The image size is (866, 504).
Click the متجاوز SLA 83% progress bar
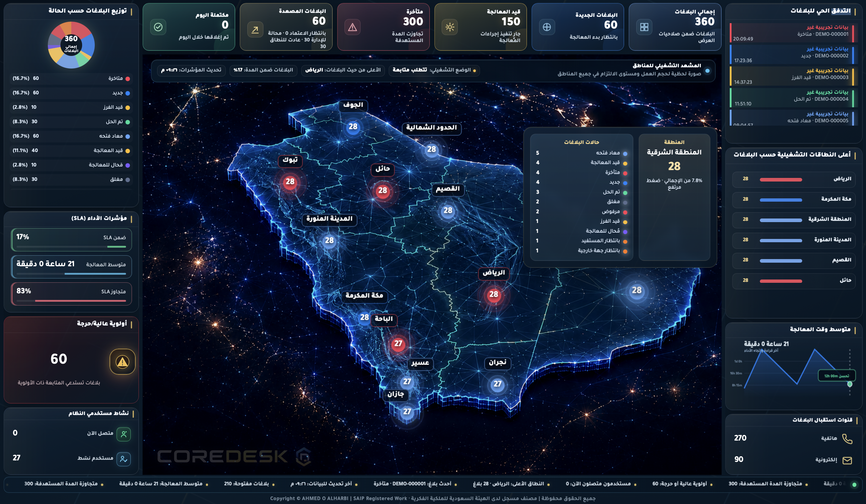(71, 301)
